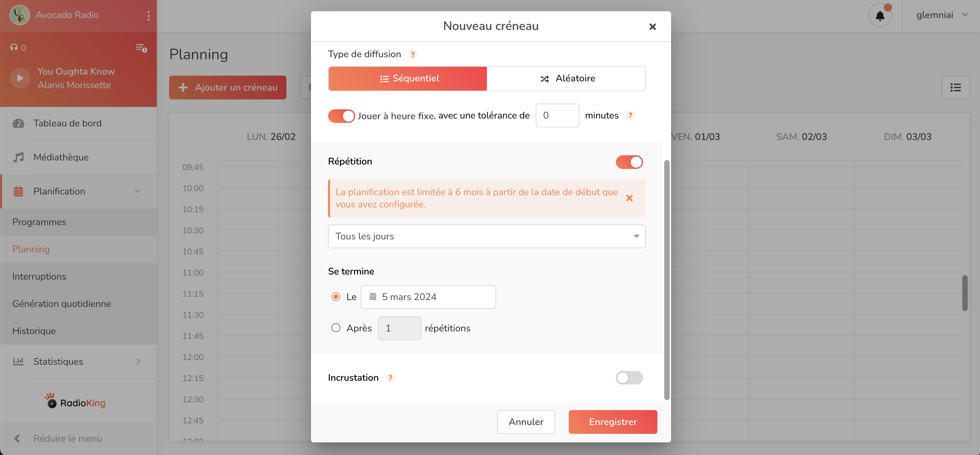This screenshot has height=455, width=980.
Task: Open the Avocado Radio three-dot menu
Action: pyautogui.click(x=148, y=16)
